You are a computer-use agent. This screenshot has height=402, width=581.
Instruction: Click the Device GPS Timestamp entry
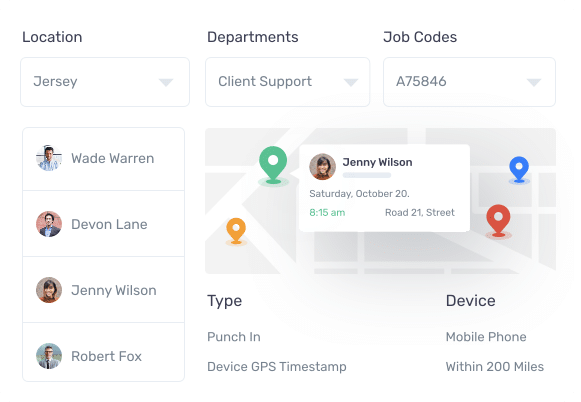tap(277, 366)
